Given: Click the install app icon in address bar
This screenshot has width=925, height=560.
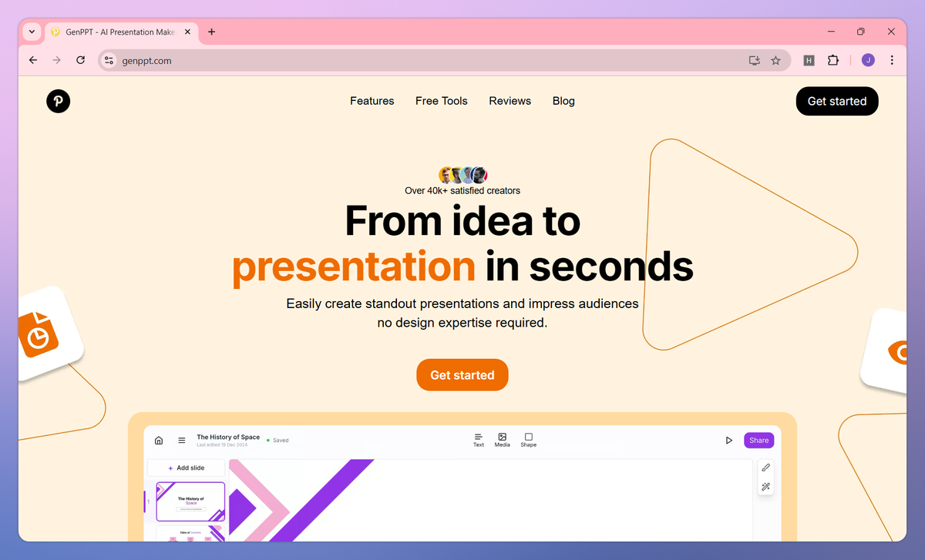Looking at the screenshot, I should [755, 60].
